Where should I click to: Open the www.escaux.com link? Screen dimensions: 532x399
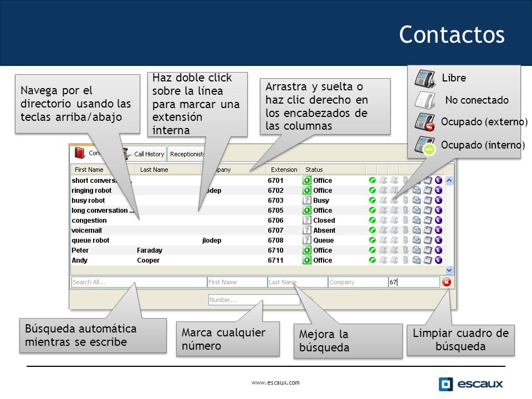point(275,382)
